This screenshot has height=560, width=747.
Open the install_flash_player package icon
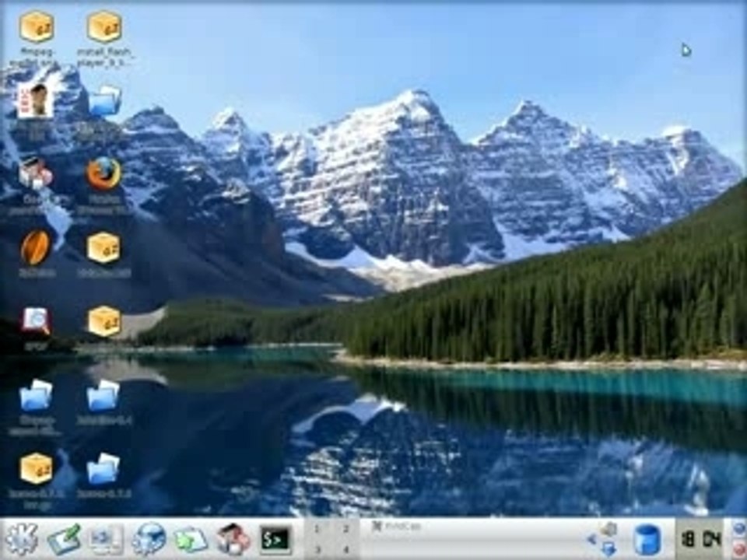[104, 26]
